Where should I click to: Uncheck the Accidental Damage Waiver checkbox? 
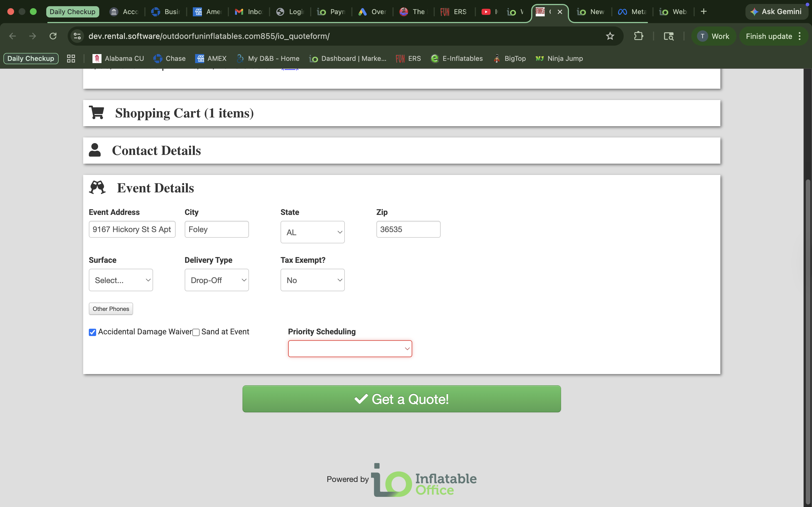[92, 332]
